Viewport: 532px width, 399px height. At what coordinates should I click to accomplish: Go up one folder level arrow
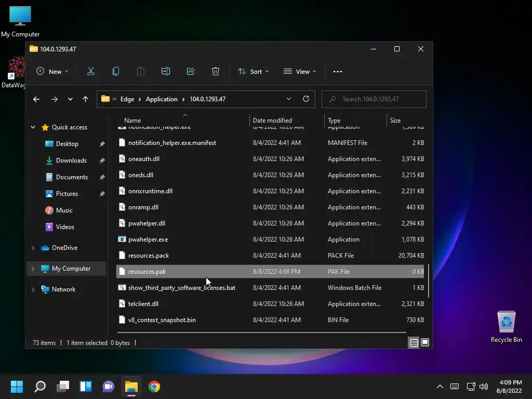[x=86, y=99]
